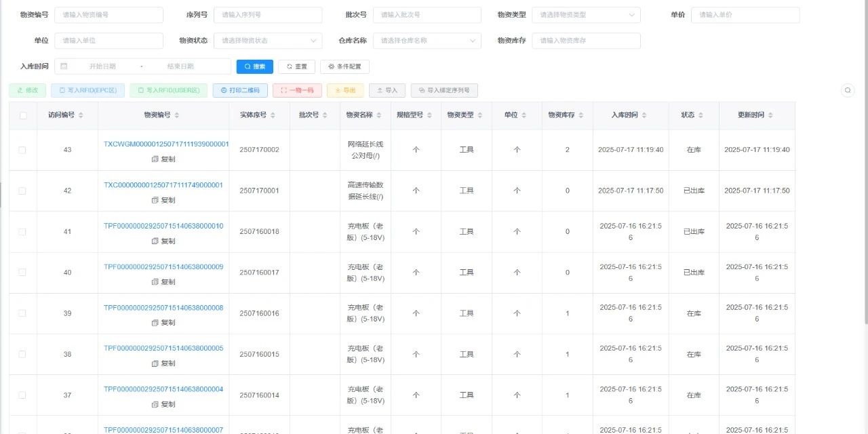This screenshot has width=868, height=434.
Task: Focus the 批次号 input field
Action: click(x=427, y=15)
